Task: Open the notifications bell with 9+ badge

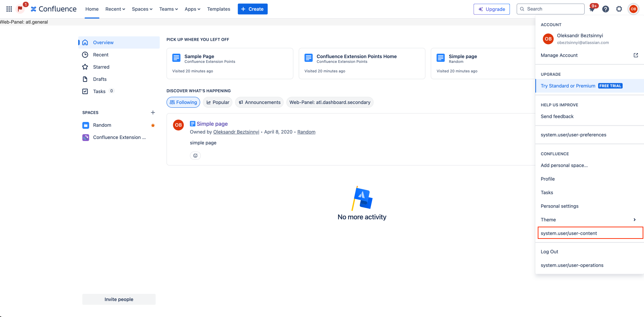Action: coord(592,9)
